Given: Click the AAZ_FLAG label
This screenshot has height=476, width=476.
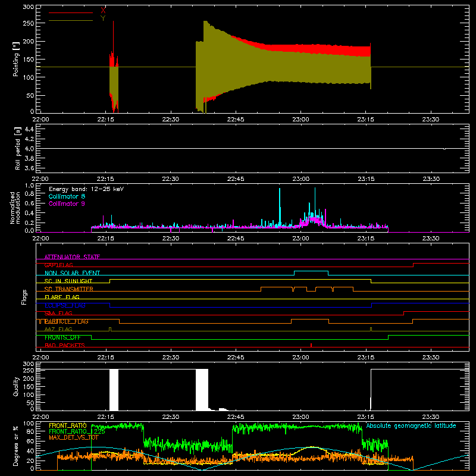Looking at the screenshot, I should [x=58, y=329].
